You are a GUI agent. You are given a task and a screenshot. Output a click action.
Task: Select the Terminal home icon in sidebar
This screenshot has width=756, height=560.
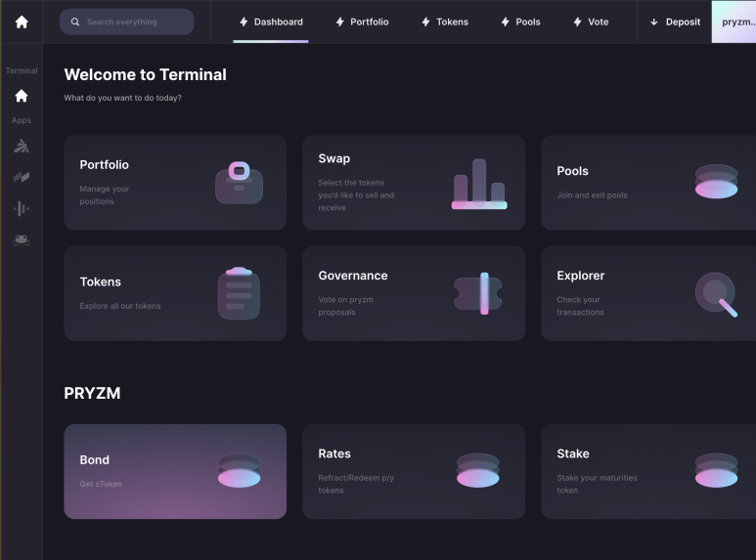coord(22,96)
